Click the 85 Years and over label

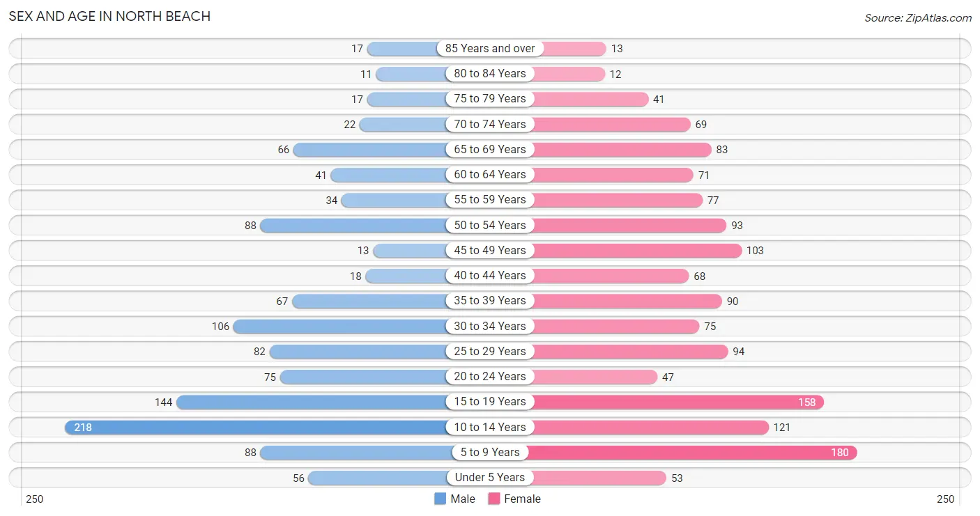[490, 49]
